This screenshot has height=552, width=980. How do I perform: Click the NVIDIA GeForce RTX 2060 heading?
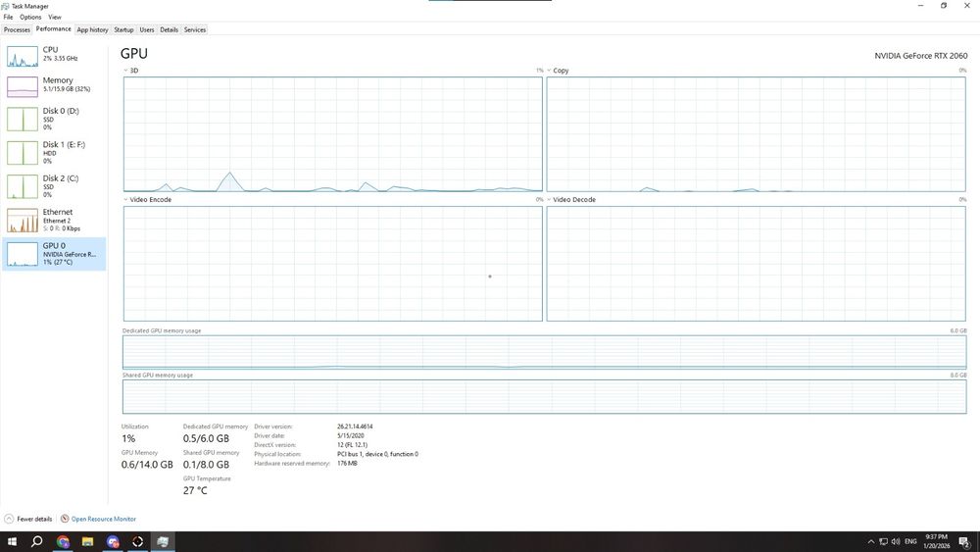point(920,56)
